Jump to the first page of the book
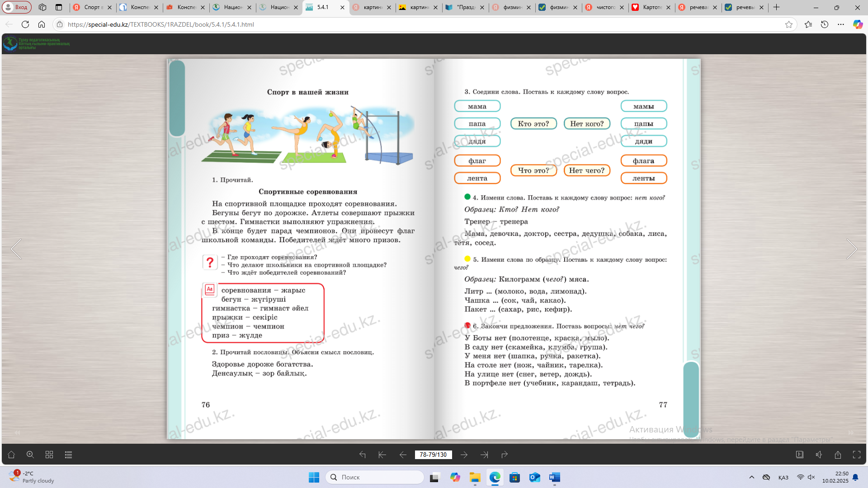 382,455
